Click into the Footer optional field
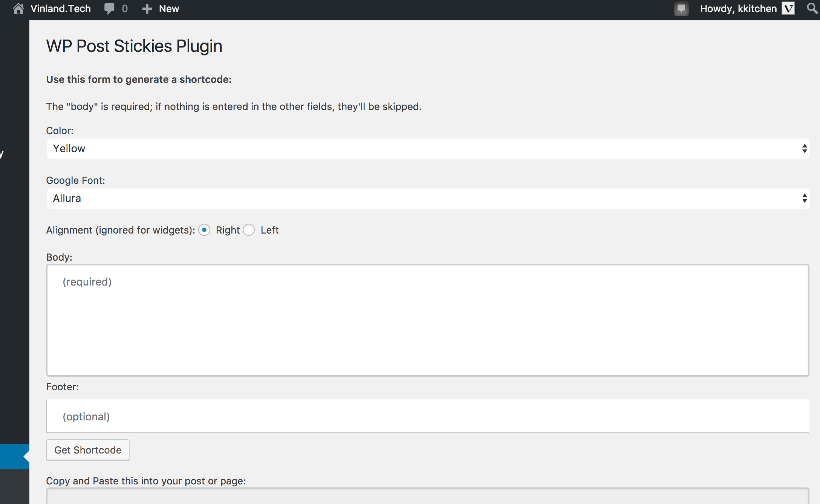Screen dimensions: 820x504 [427, 416]
